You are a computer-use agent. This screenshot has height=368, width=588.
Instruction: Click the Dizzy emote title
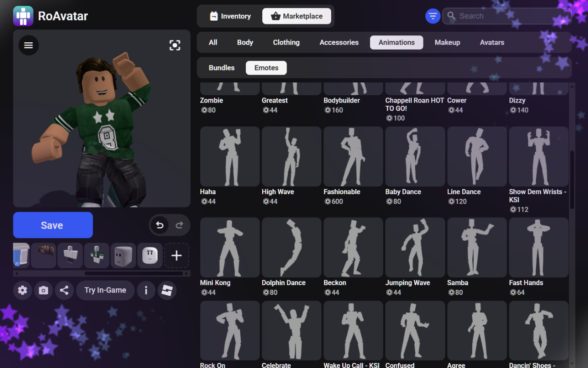coord(517,100)
